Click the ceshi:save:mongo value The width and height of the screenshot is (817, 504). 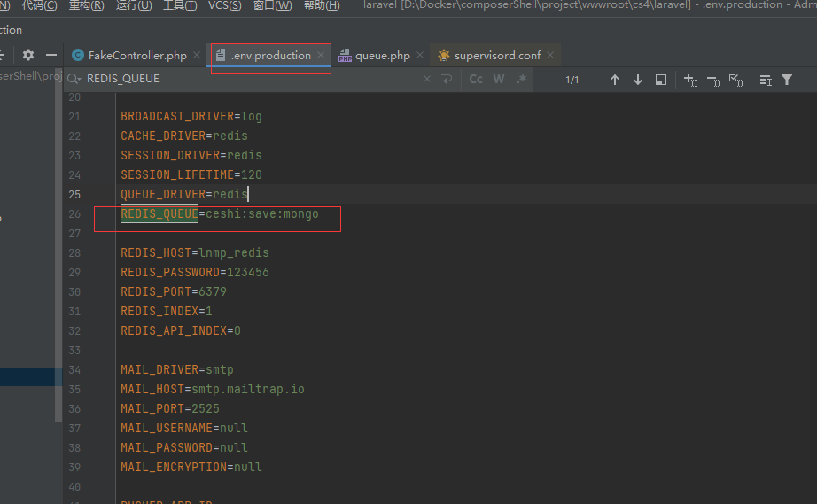point(262,214)
